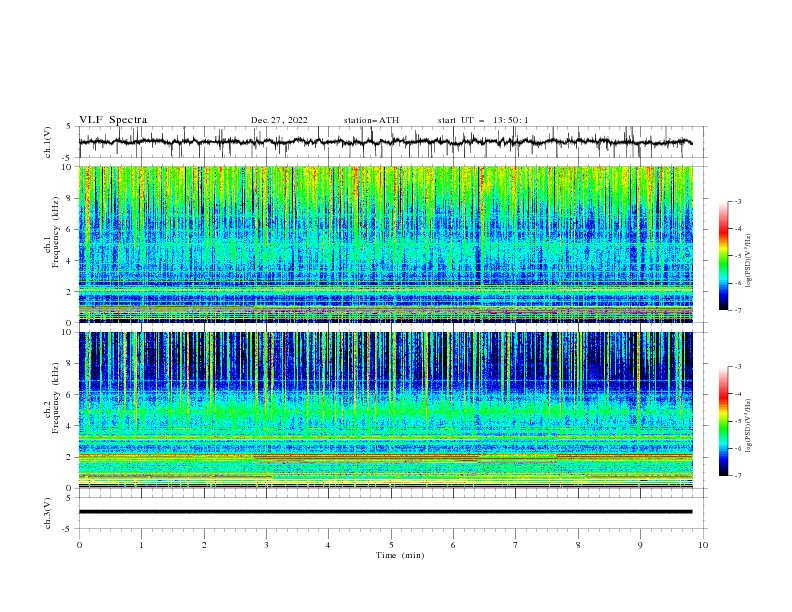This screenshot has height=612, width=792.
Task: Click the "Time (min)" axis title
Action: pyautogui.click(x=400, y=555)
